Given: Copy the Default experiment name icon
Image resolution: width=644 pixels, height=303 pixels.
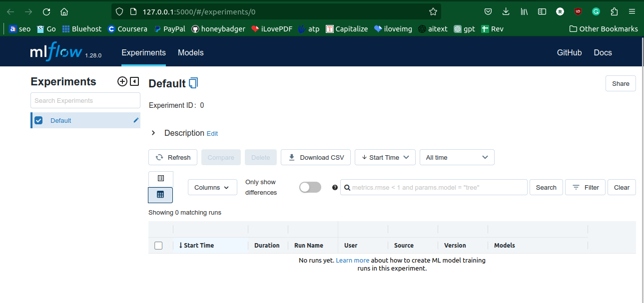Looking at the screenshot, I should (193, 83).
